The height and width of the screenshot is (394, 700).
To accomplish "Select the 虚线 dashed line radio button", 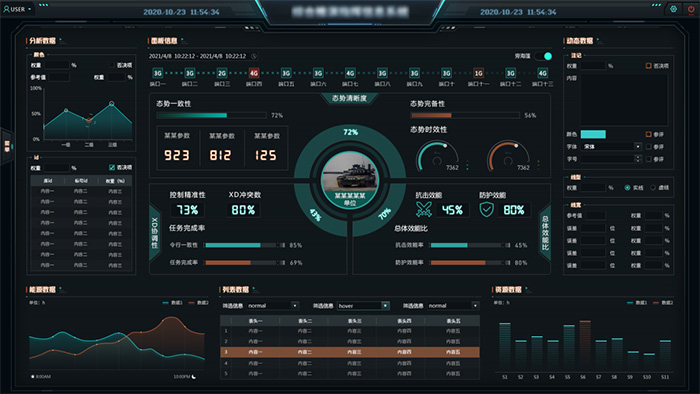I will click(x=653, y=188).
